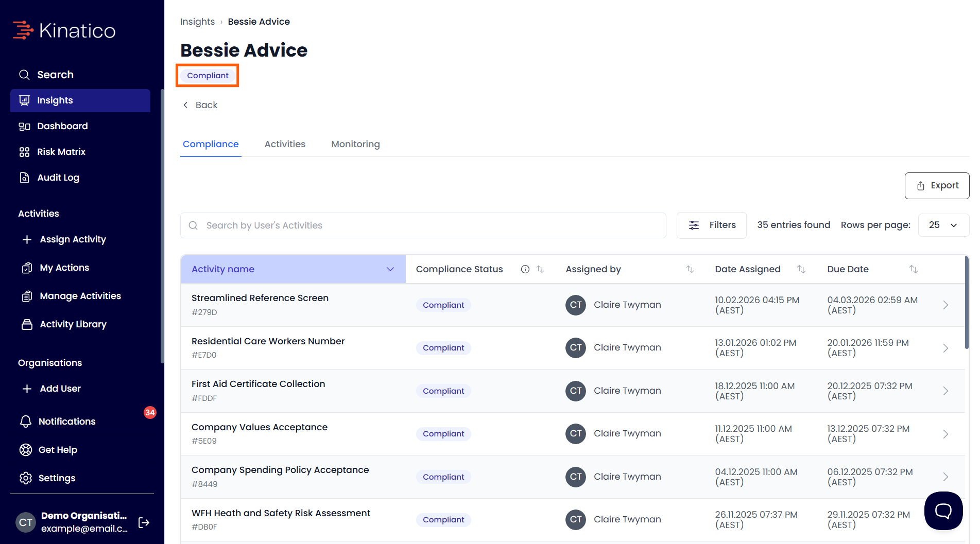The height and width of the screenshot is (544, 980).
Task: Expand the Activity name column dropdown
Action: 390,269
